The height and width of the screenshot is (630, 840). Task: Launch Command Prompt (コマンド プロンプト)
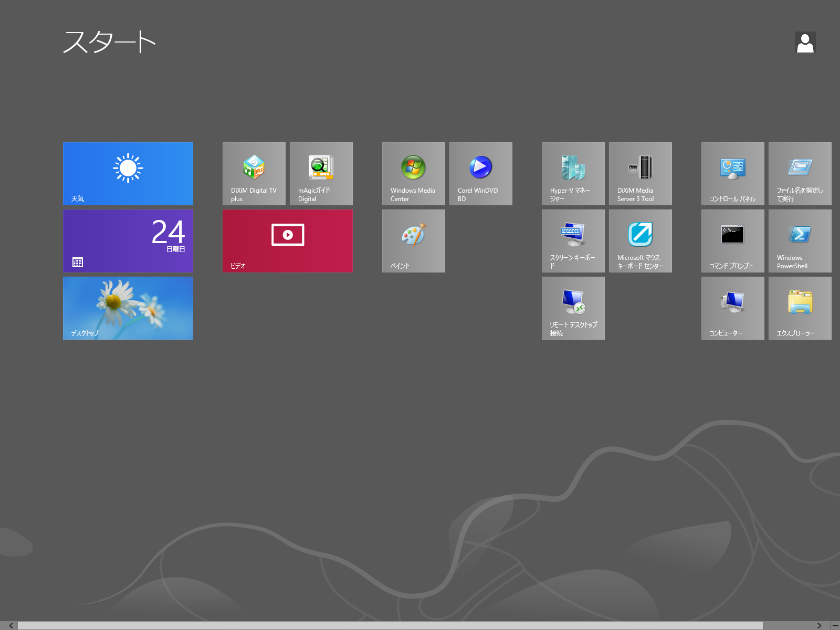coord(732,241)
